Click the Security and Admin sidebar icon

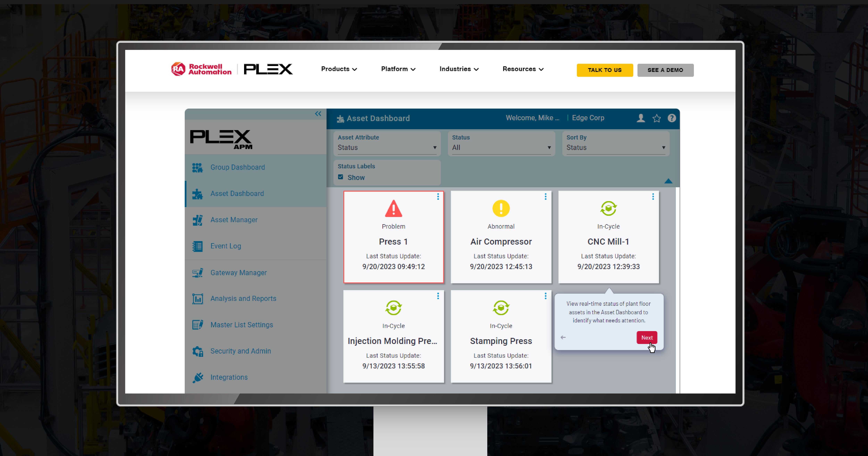[x=198, y=350]
